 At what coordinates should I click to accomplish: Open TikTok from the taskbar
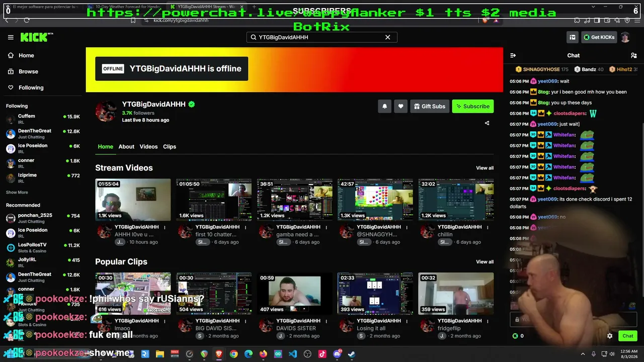[x=323, y=354]
